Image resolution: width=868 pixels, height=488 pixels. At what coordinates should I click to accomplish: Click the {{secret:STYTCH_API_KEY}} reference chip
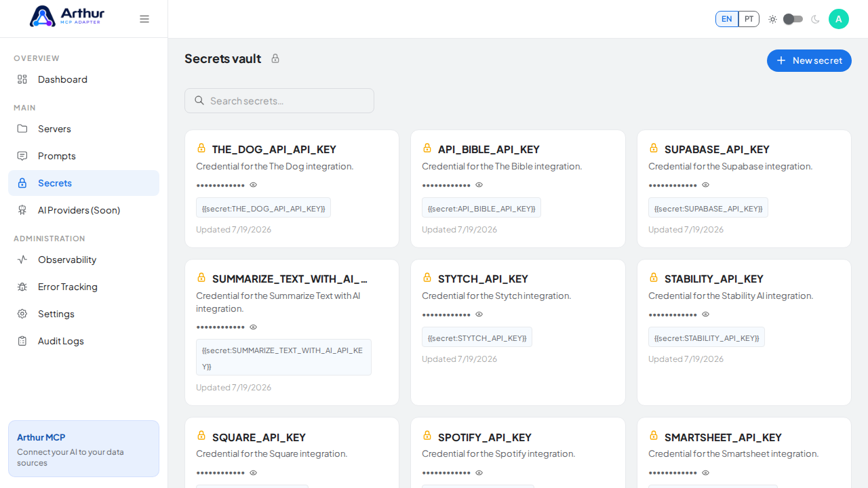pos(477,338)
